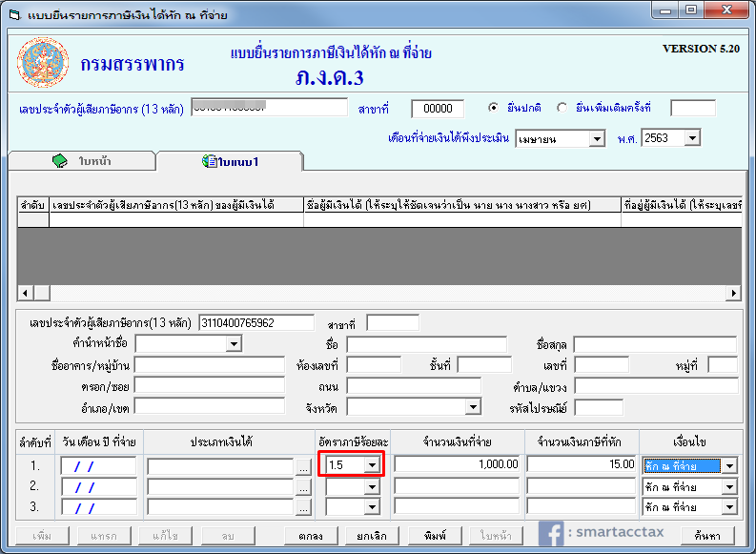
Task: Open tax rate dropdown in row 3
Action: 372,506
